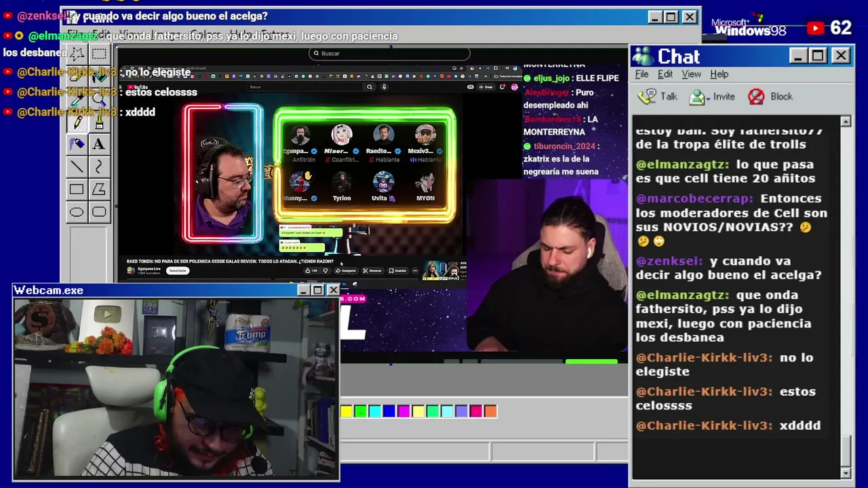Open YouTube notifications bell
The width and height of the screenshot is (868, 488).
point(502,87)
